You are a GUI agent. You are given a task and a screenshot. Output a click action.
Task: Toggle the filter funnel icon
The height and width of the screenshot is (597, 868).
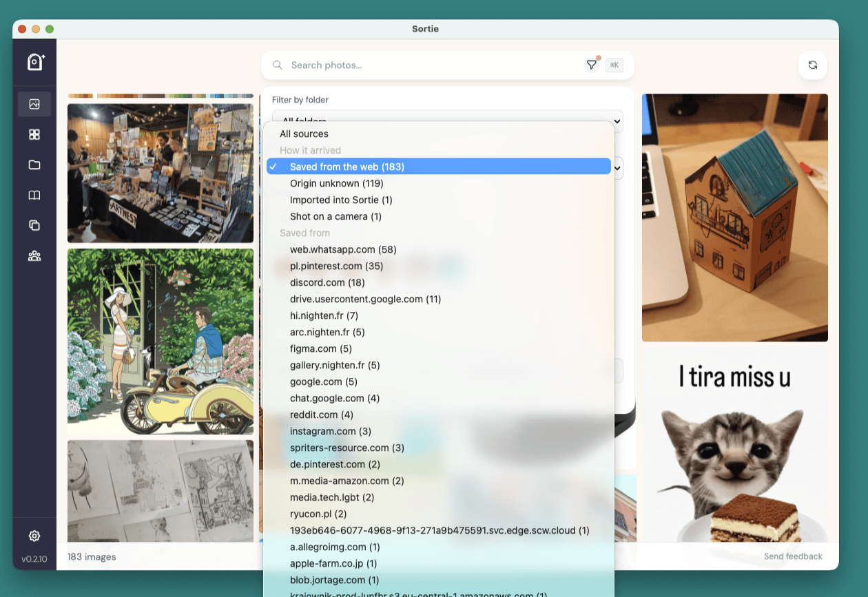point(592,65)
